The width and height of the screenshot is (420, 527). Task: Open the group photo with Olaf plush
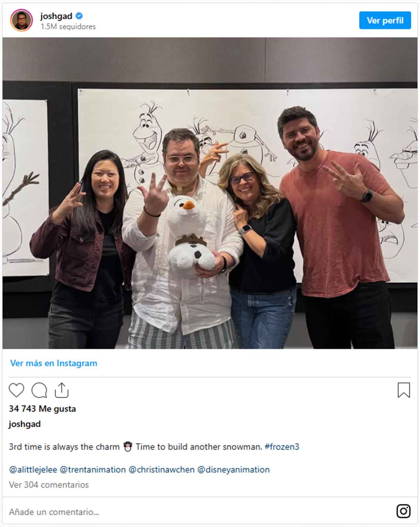click(210, 193)
